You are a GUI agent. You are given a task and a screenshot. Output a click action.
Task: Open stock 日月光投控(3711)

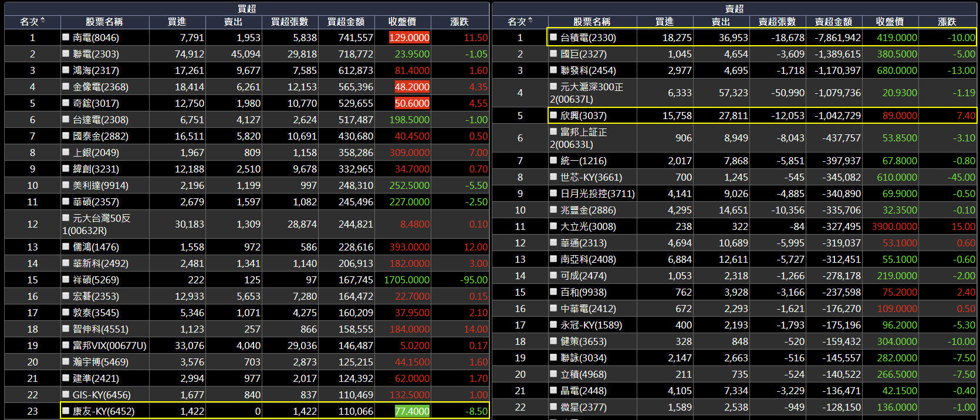point(597,194)
